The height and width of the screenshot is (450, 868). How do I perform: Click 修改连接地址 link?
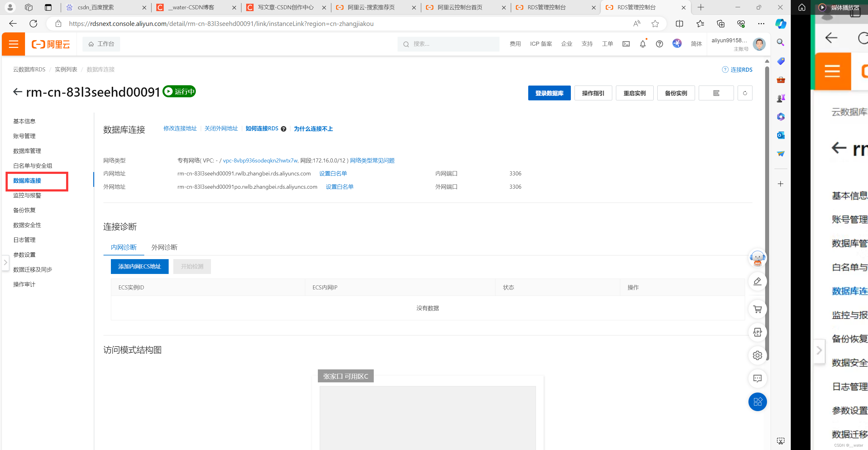point(180,128)
